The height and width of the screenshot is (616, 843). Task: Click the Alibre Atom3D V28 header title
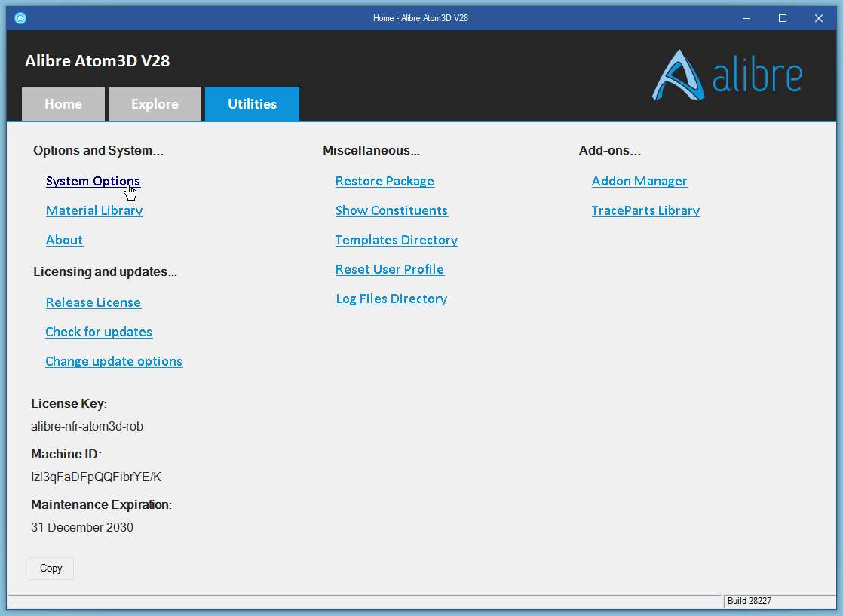[x=97, y=61]
